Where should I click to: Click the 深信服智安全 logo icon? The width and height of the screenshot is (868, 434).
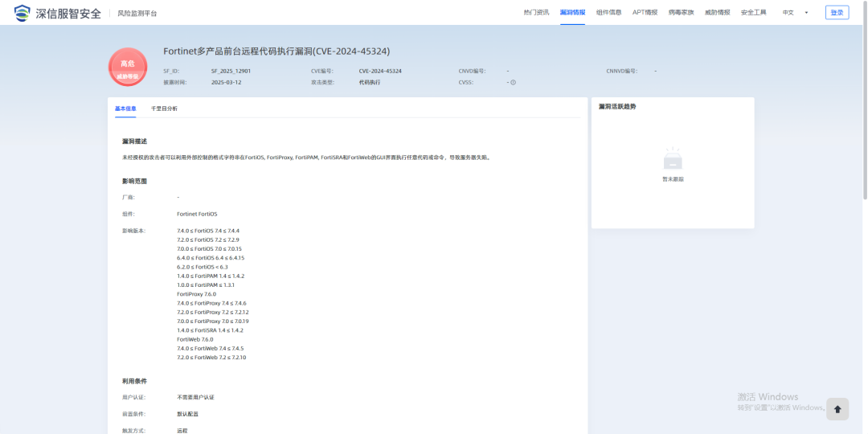[x=23, y=13]
